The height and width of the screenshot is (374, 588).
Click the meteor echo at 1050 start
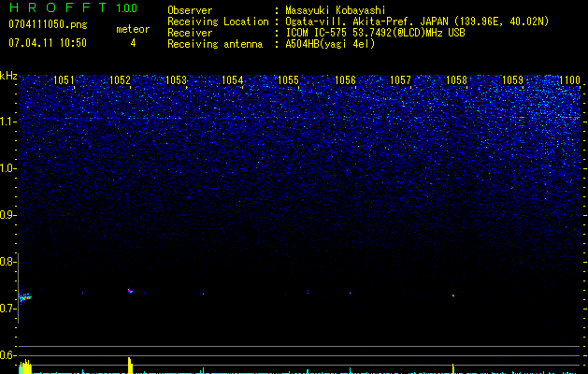click(24, 298)
